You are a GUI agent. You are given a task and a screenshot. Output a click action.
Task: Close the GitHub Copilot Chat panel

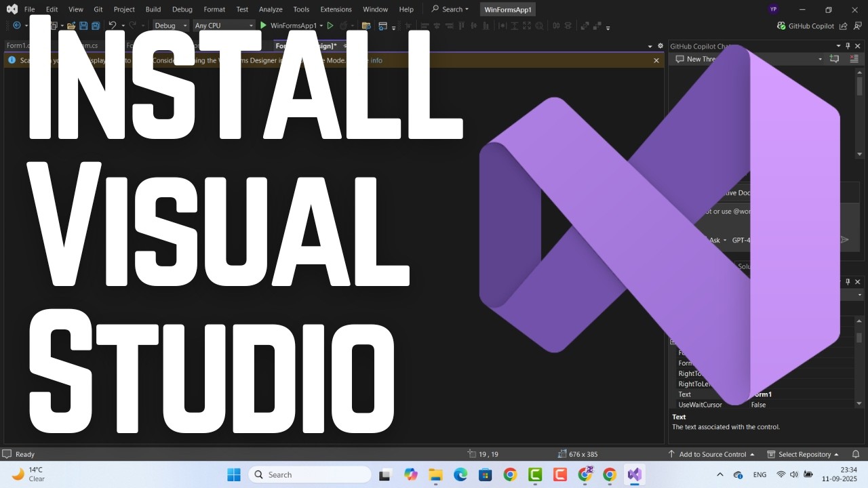(858, 46)
